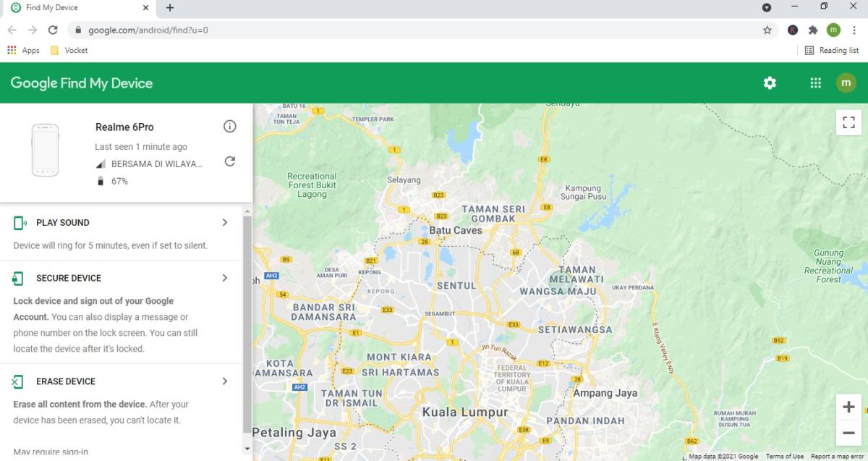This screenshot has width=868, height=461.
Task: Click the sidebar vertical scrollbar
Action: tap(248, 324)
